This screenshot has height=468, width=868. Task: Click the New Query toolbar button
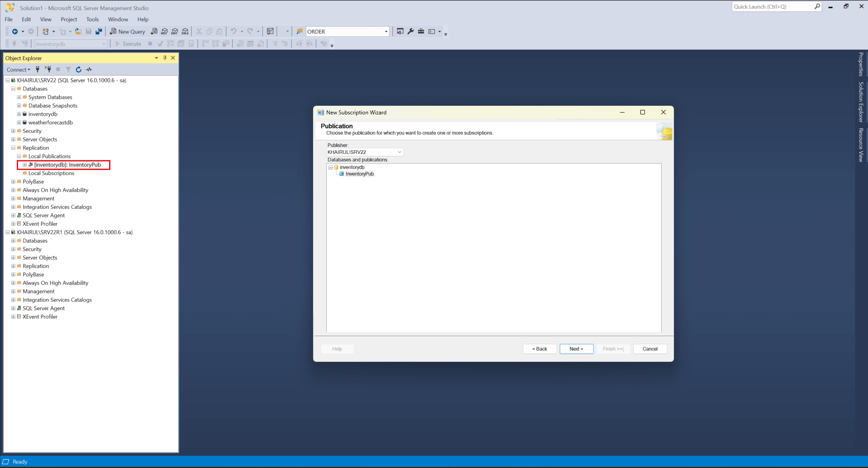127,32
